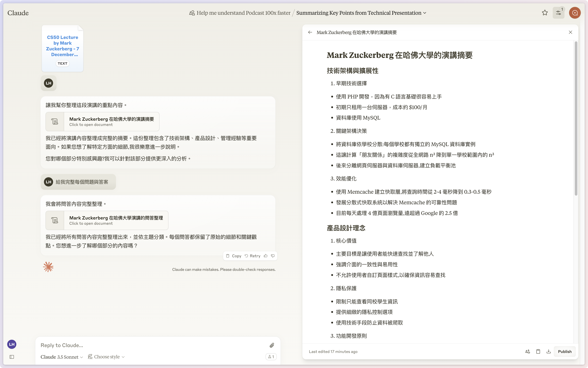Toggle the sidebar panel icon
The height and width of the screenshot is (368, 588).
click(12, 357)
